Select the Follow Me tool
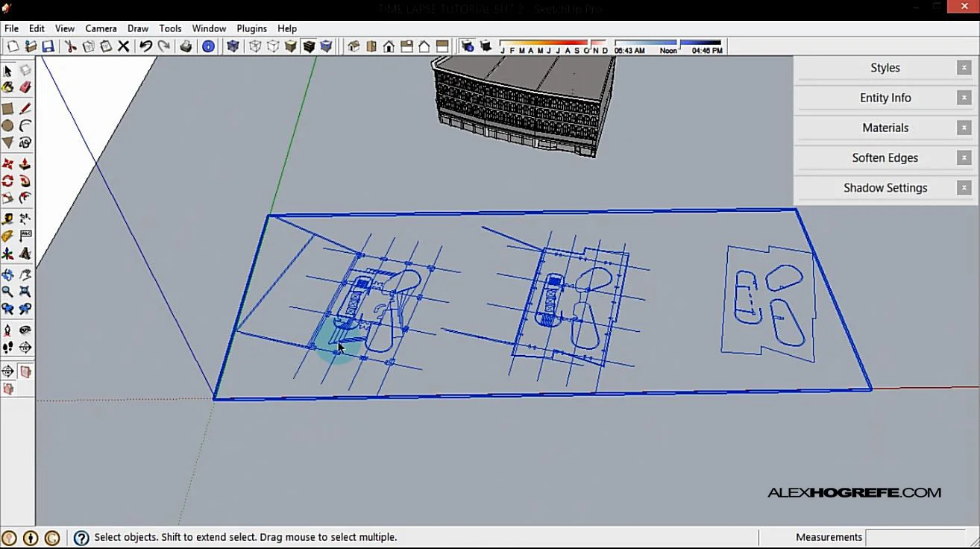 pos(25,181)
